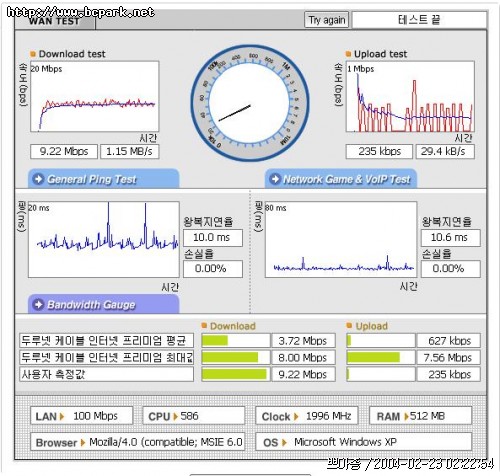Select the WAN TEST tab
This screenshot has height=476, width=500.
click(x=55, y=21)
